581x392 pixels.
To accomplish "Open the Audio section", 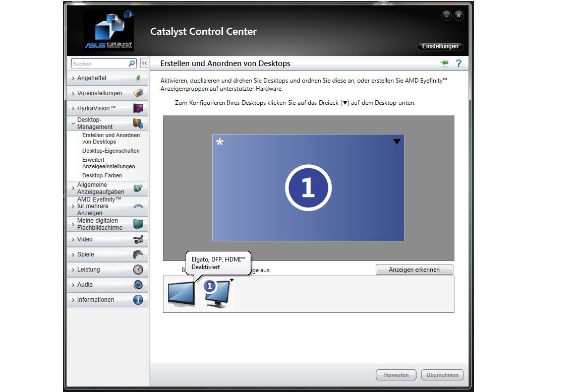I will [107, 285].
